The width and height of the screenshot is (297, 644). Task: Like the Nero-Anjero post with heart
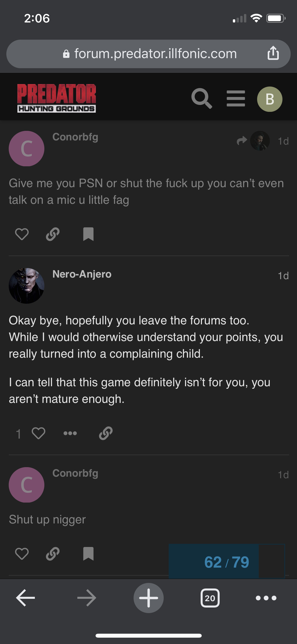pyautogui.click(x=38, y=433)
